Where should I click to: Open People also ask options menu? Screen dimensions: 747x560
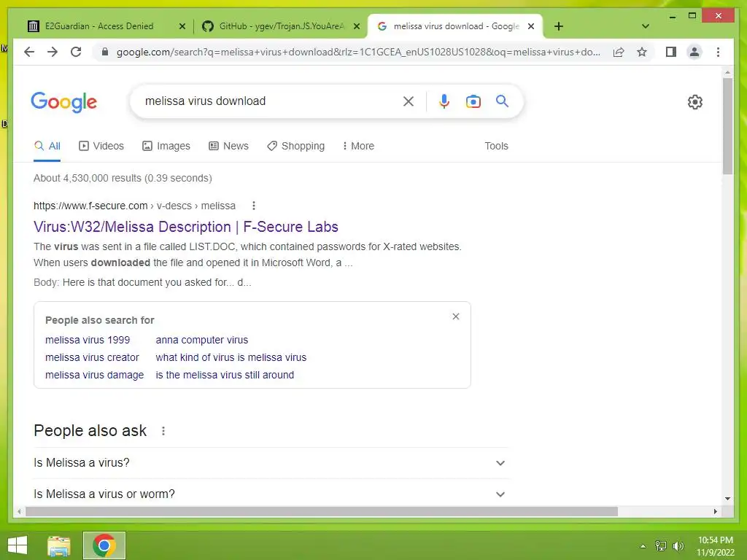163,431
